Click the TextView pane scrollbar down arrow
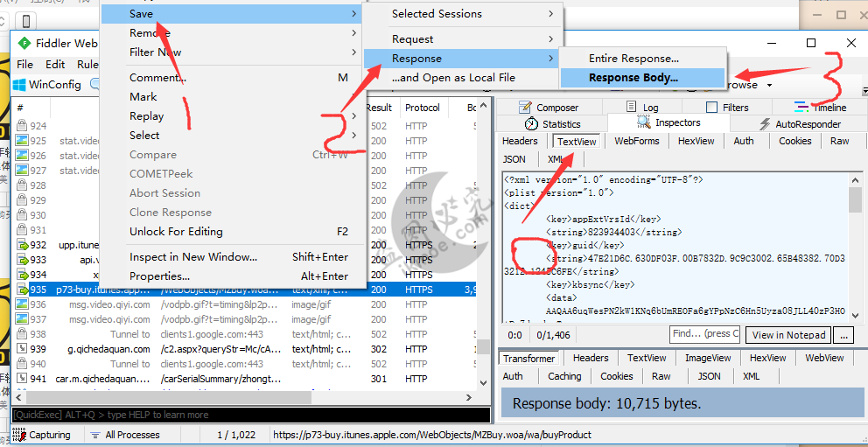This screenshot has width=868, height=447. (855, 315)
